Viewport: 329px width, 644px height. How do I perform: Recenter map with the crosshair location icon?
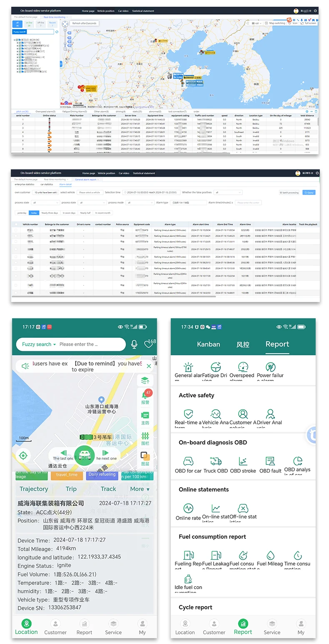(x=23, y=456)
